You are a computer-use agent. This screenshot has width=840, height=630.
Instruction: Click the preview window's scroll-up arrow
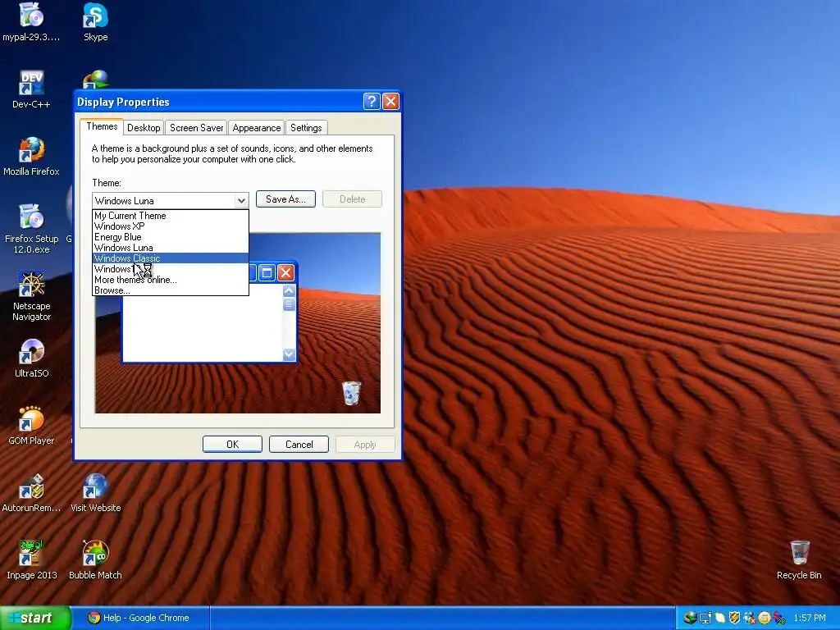pyautogui.click(x=289, y=291)
